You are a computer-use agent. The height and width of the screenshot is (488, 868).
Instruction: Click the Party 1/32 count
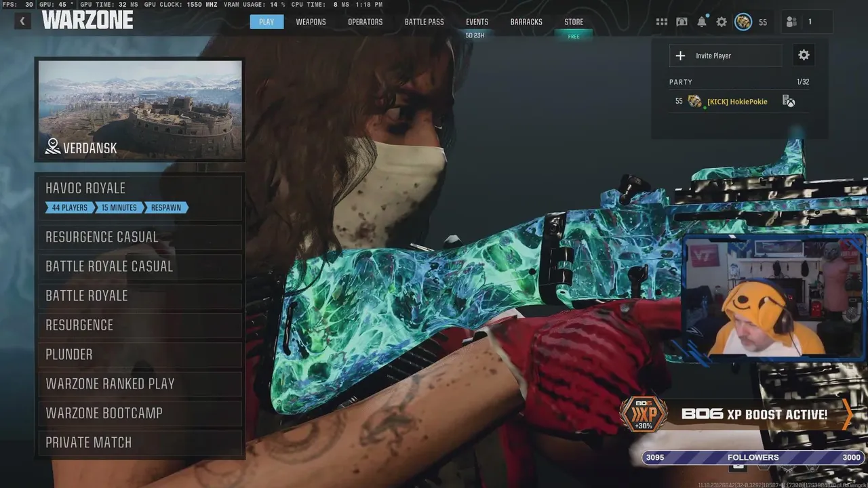pos(803,82)
